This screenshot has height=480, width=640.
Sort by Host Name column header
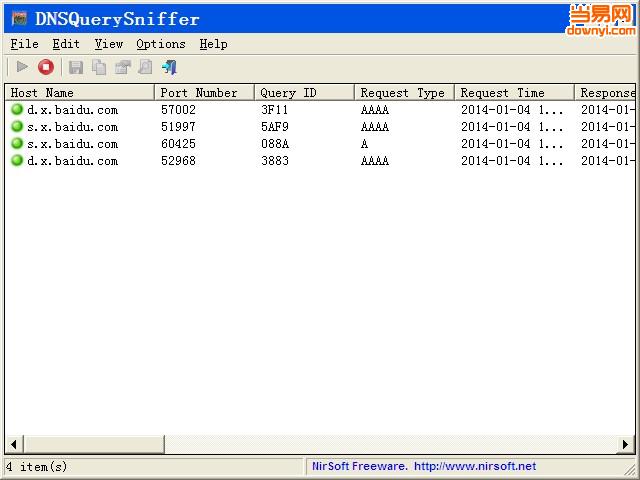point(80,93)
